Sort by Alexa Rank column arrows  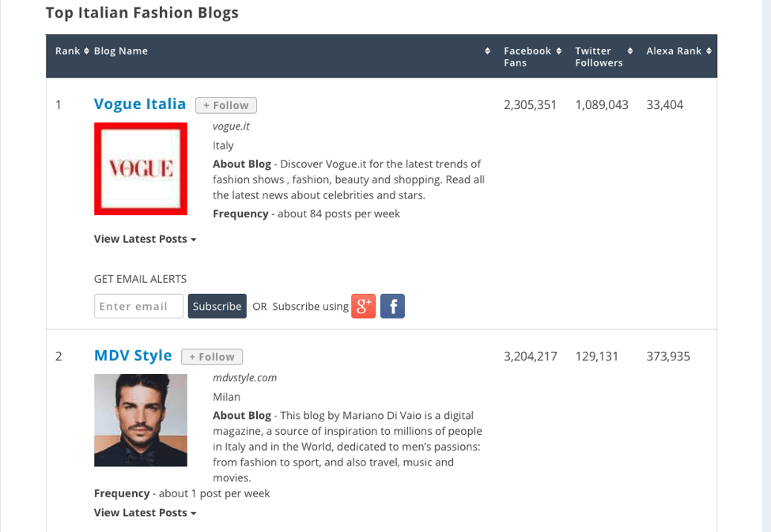tap(709, 51)
